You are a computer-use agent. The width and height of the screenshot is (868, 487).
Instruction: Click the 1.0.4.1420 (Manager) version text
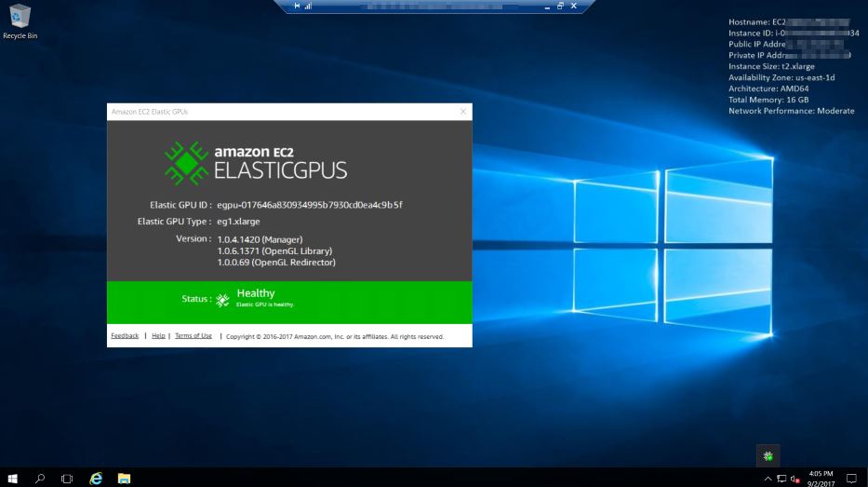tap(260, 239)
